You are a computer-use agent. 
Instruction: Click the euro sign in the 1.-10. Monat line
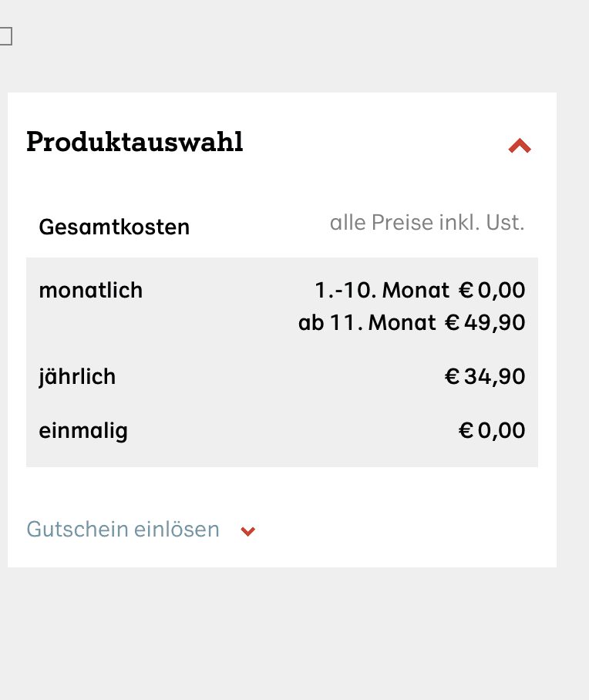tap(466, 291)
